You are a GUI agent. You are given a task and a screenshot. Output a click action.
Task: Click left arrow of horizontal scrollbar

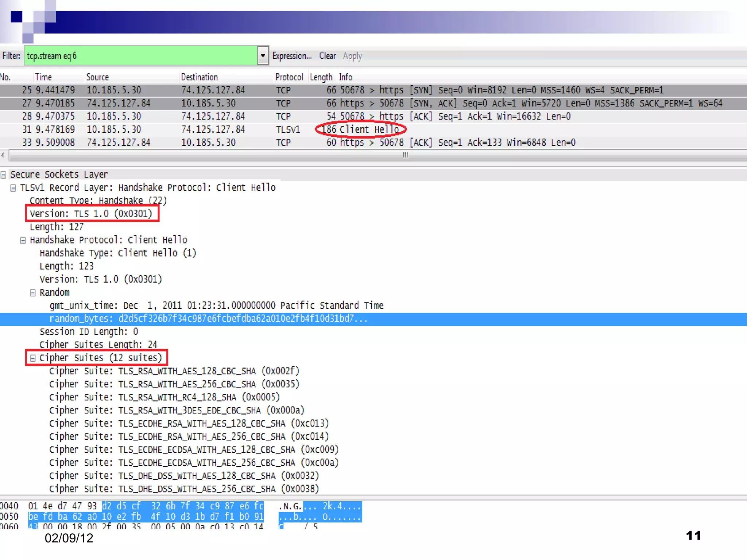coord(3,155)
